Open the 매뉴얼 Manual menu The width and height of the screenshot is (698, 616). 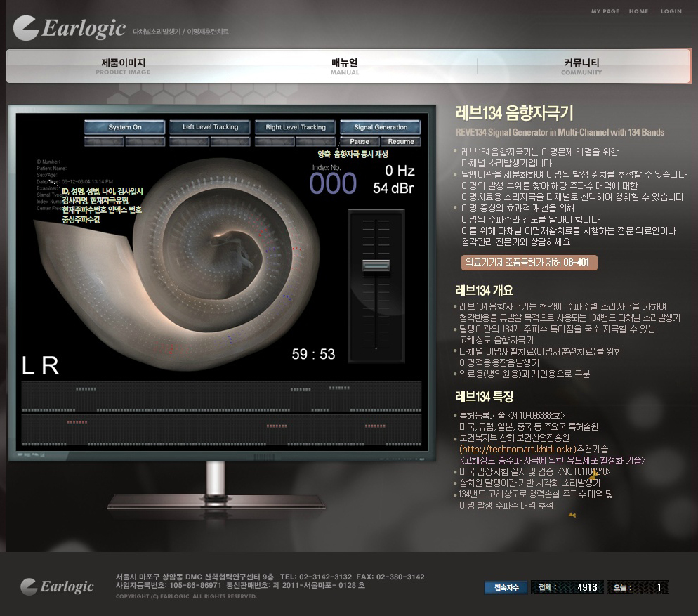[x=345, y=66]
